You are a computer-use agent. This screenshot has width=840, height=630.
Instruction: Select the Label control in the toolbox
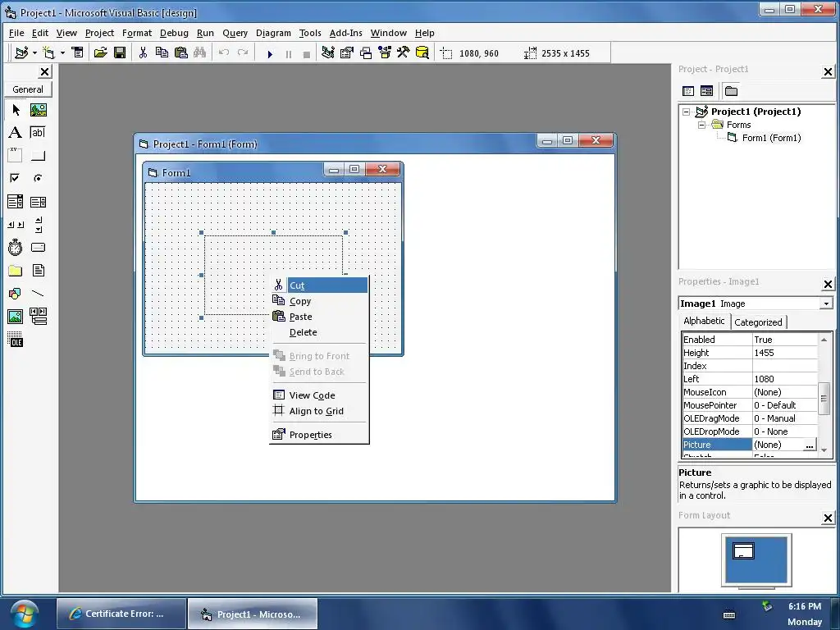pyautogui.click(x=16, y=132)
